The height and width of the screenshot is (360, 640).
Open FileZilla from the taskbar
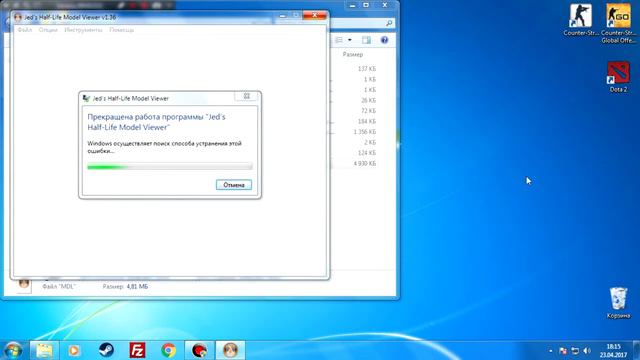(x=138, y=350)
